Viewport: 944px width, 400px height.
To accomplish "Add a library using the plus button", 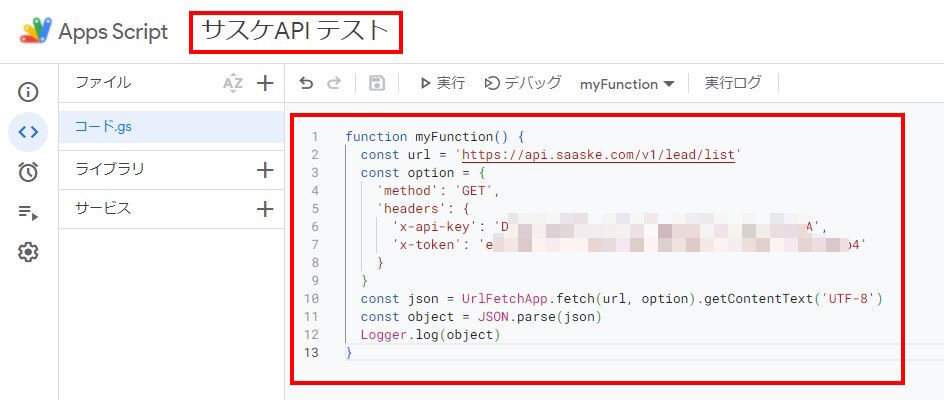I will (x=265, y=170).
